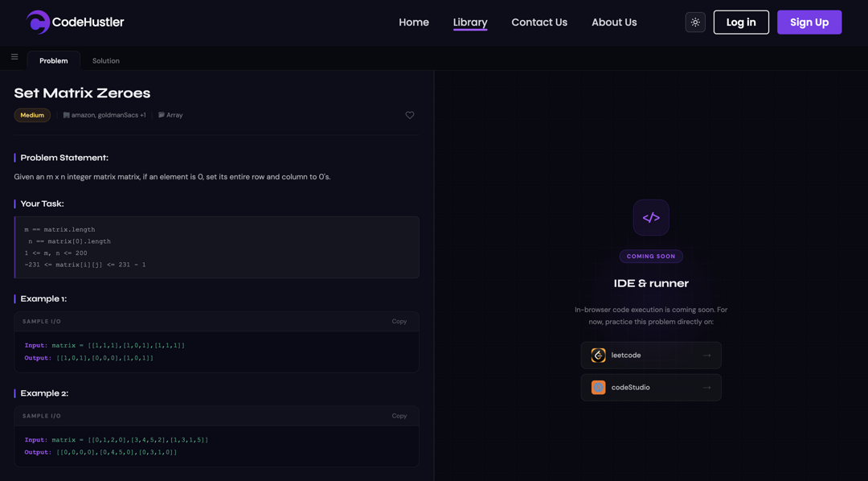Click the Log in button

point(741,23)
